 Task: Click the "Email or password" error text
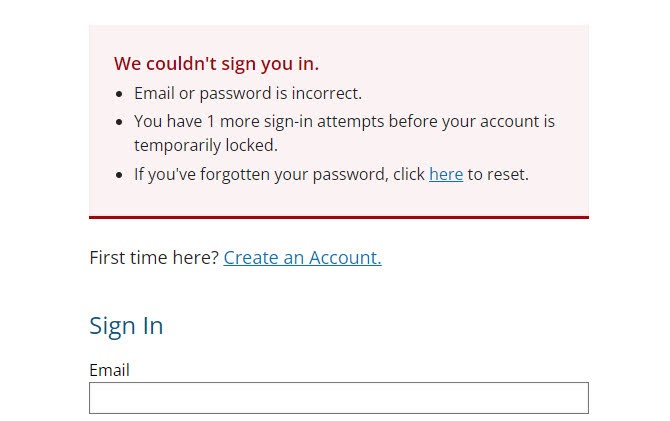[x=195, y=94]
